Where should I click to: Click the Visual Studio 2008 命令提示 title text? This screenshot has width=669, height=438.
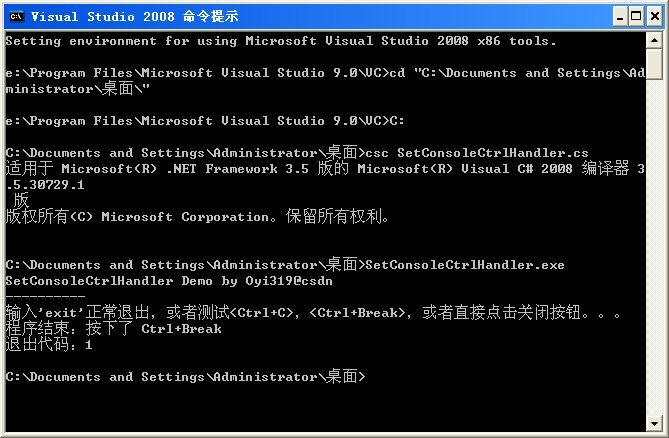(x=134, y=17)
